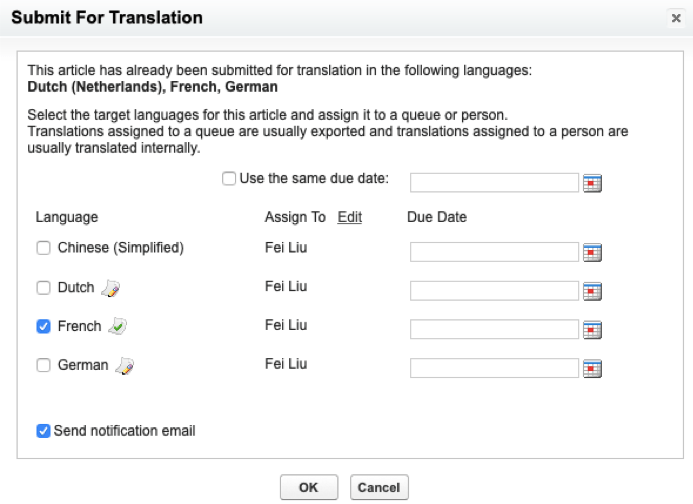Screen dimensions: 693x504
Task: Tick the German language checkbox
Action: [43, 365]
